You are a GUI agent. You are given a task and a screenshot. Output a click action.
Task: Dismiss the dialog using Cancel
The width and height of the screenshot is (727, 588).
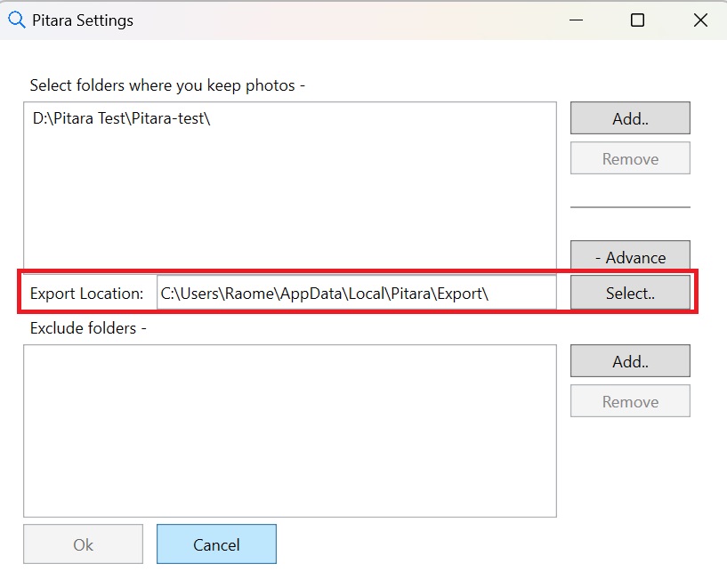point(215,544)
